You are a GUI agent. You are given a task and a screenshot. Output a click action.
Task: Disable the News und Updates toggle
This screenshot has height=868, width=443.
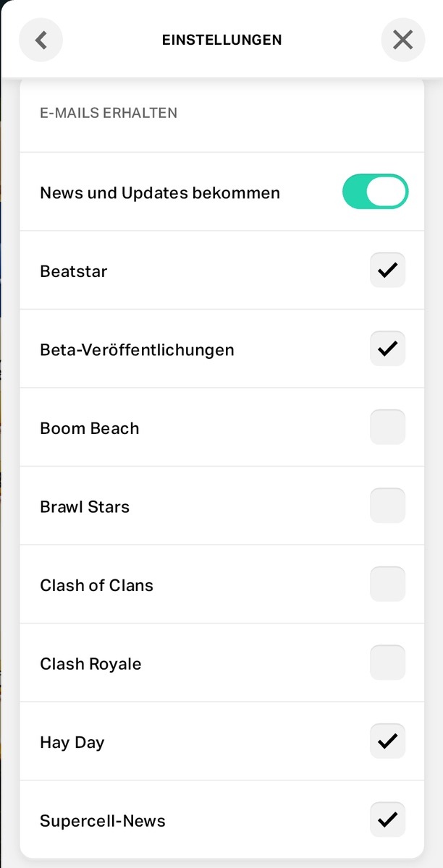point(375,192)
